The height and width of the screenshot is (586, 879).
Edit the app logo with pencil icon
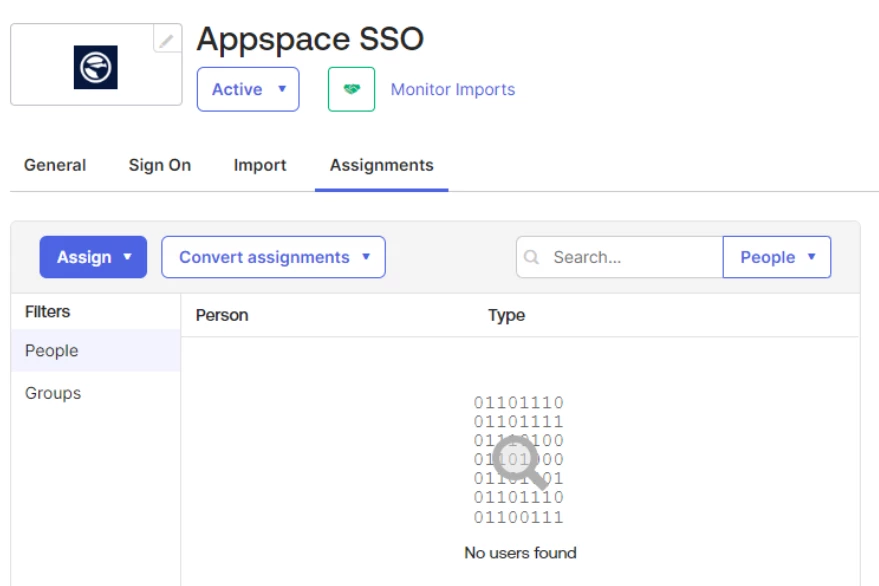[167, 39]
